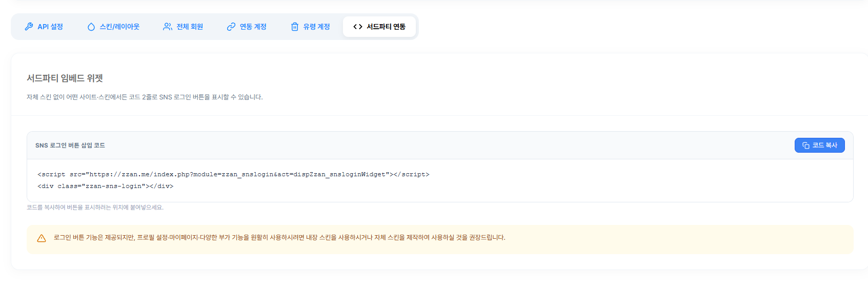This screenshot has height=291, width=868.
Task: Switch to the 스킨/레이아웃 tab
Action: (x=113, y=27)
